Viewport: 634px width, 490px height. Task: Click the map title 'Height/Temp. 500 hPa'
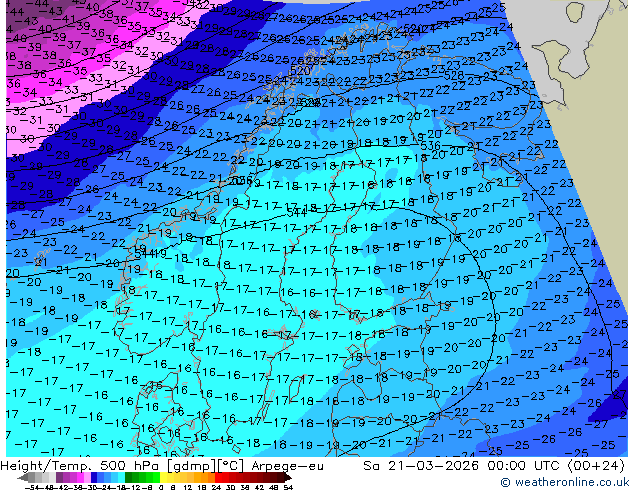[x=79, y=466]
